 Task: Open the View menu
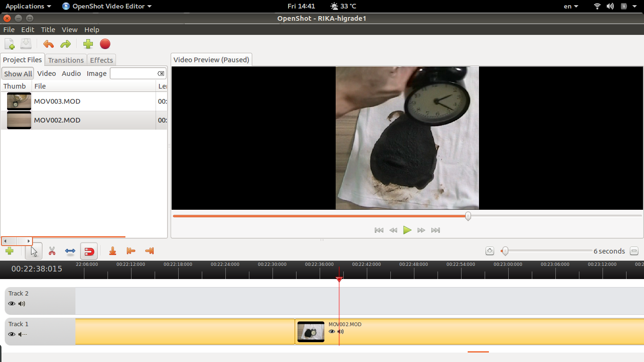(x=69, y=30)
